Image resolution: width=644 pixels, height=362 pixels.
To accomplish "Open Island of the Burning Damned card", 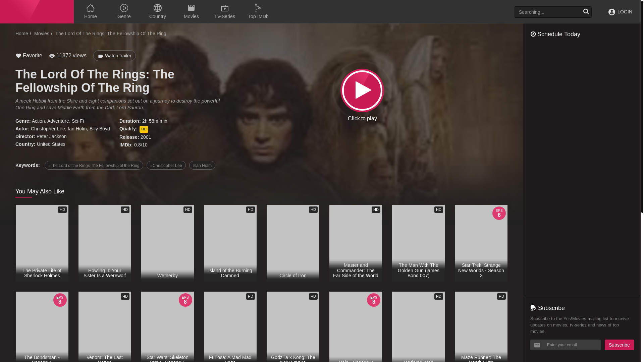I will [x=230, y=243].
